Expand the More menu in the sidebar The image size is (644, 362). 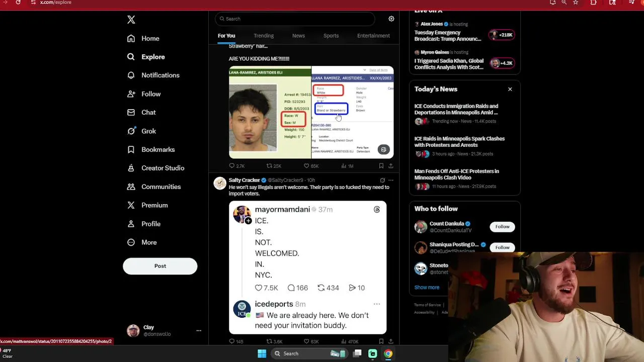142,242
